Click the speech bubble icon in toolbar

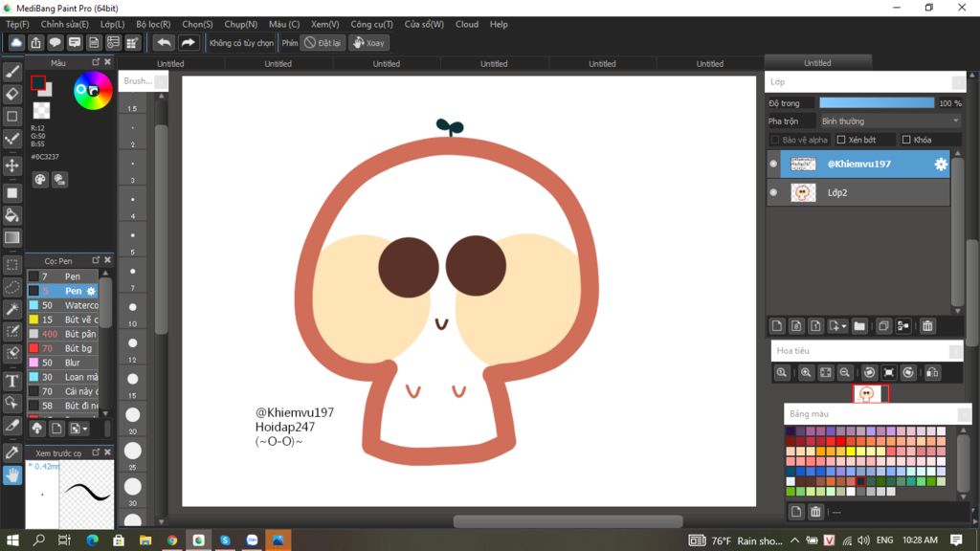tap(55, 42)
